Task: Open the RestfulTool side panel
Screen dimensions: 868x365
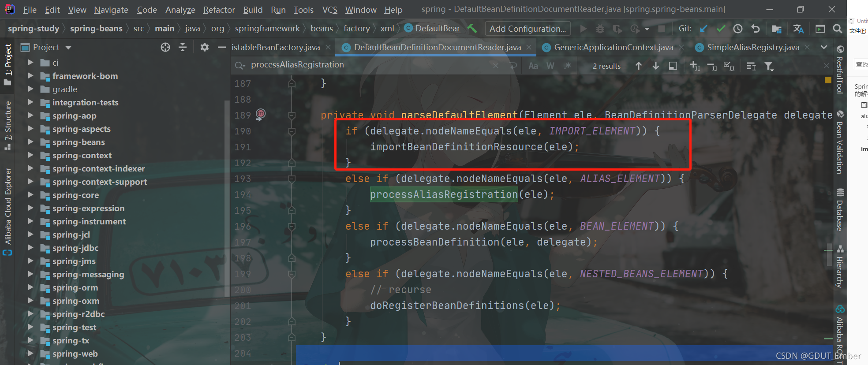Action: 840,70
